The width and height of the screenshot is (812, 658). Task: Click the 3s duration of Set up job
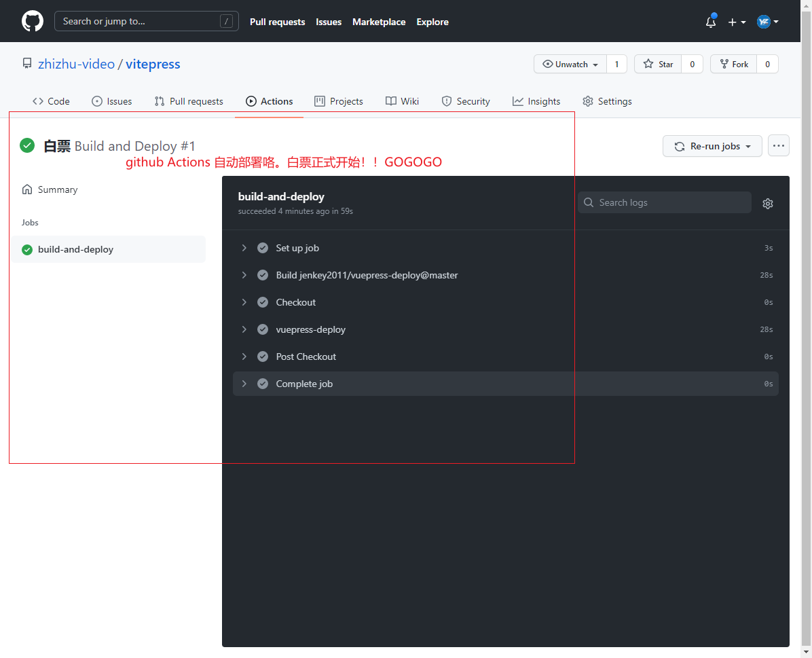(769, 248)
